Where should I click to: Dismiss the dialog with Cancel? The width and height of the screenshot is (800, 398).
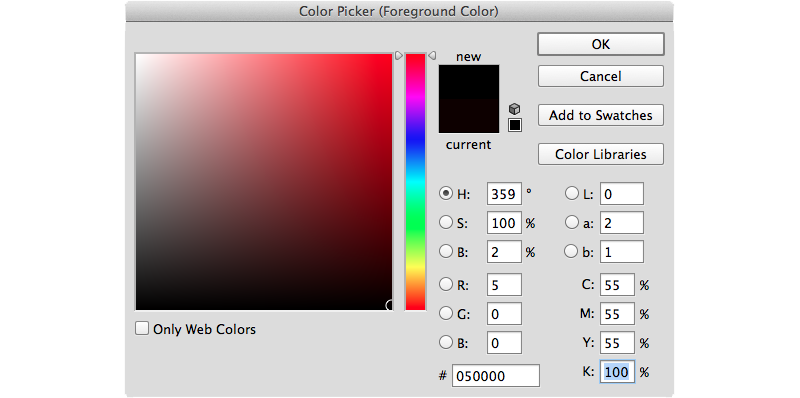601,77
